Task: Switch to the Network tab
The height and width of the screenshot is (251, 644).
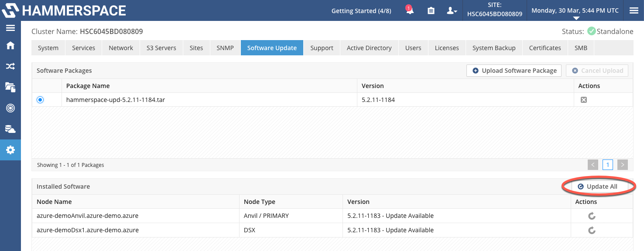Action: click(x=121, y=48)
